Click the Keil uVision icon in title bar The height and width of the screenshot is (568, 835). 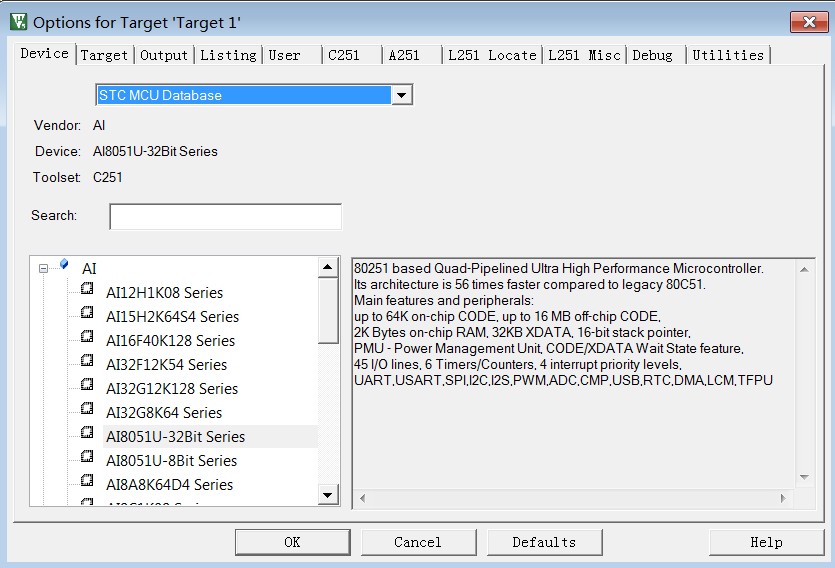(19, 22)
